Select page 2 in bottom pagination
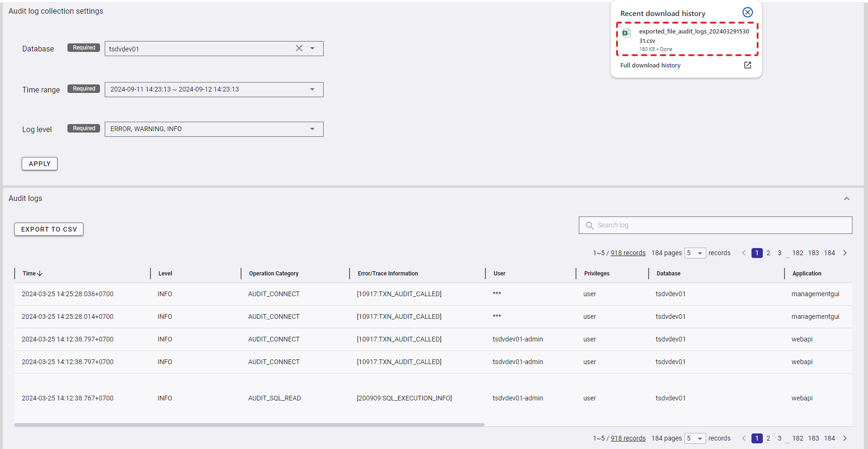The width and height of the screenshot is (868, 449). coord(768,439)
